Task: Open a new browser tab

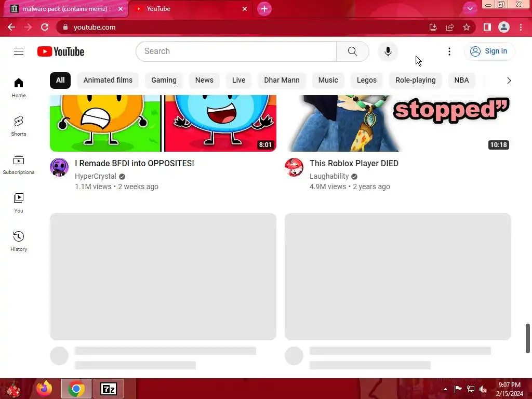Action: click(x=264, y=9)
